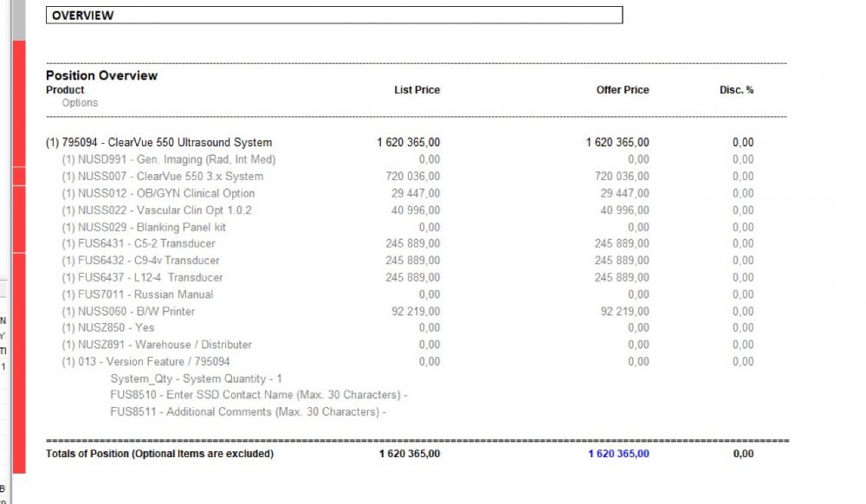Click offer price 720 036,00 for NUSS007

coord(622,177)
